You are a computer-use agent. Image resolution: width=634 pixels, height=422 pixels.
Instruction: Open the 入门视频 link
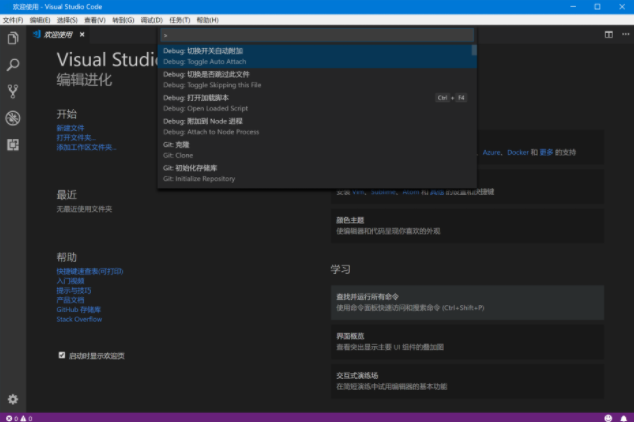point(70,281)
